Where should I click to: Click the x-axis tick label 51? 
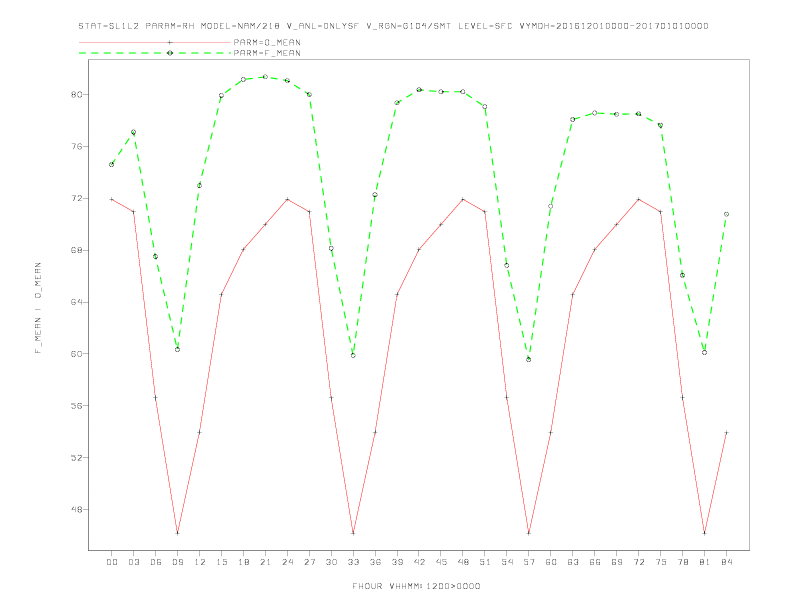485,562
